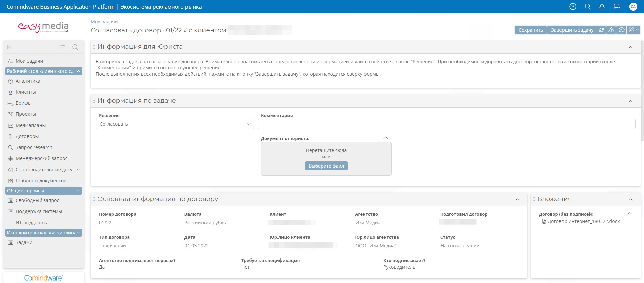Screen dimensions: 644x283
Task: Click the Информация для Юриста panel drag handle
Action: pyautogui.click(x=94, y=47)
